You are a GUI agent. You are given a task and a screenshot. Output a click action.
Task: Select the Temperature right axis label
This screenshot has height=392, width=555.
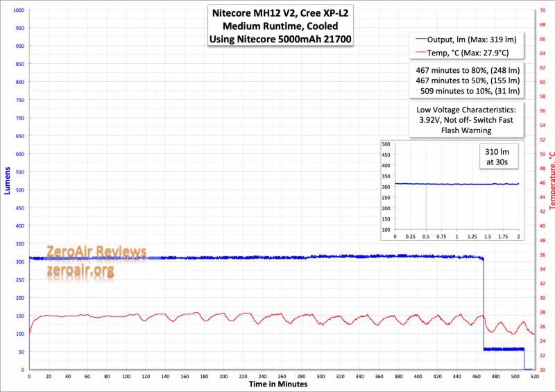tap(551, 180)
